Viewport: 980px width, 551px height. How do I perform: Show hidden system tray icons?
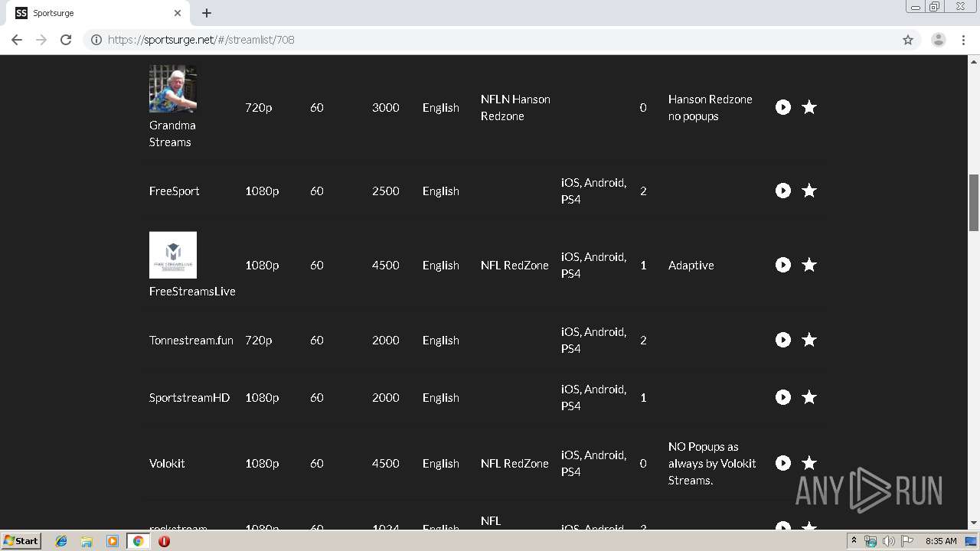(854, 541)
